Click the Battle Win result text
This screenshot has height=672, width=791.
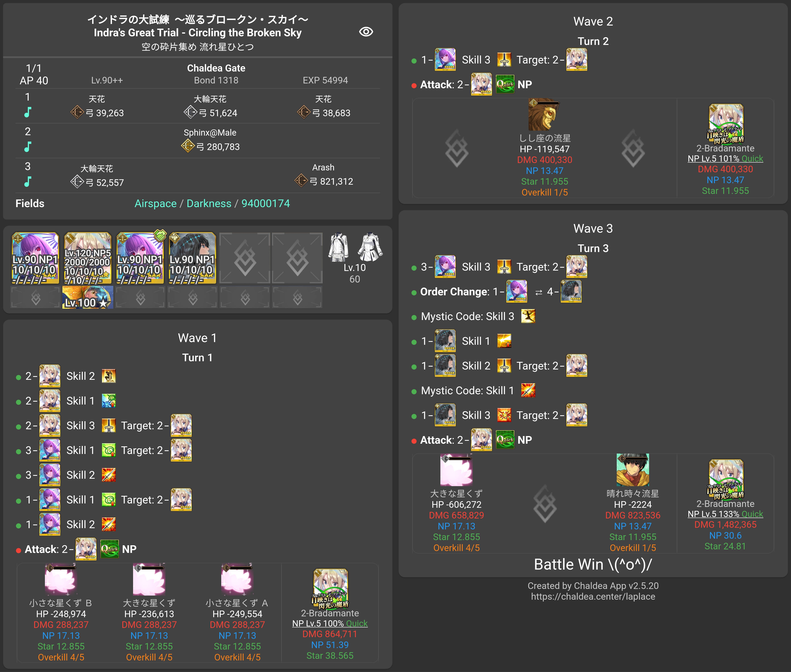[x=593, y=564]
